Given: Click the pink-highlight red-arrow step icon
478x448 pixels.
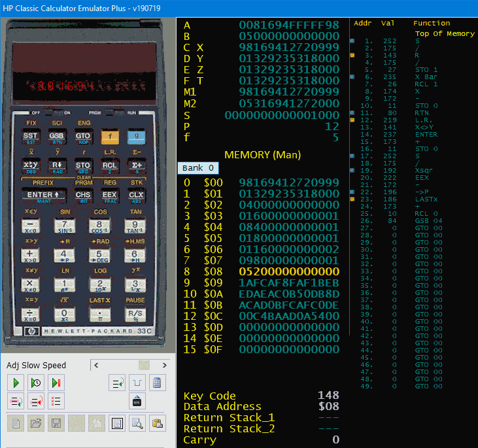Looking at the screenshot, I should [36, 401].
